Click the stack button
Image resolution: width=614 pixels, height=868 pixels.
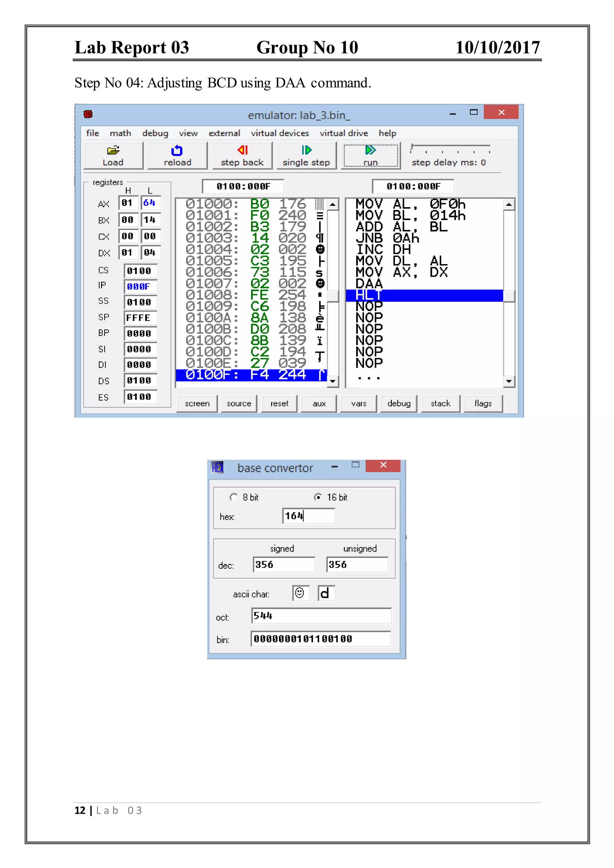440,403
